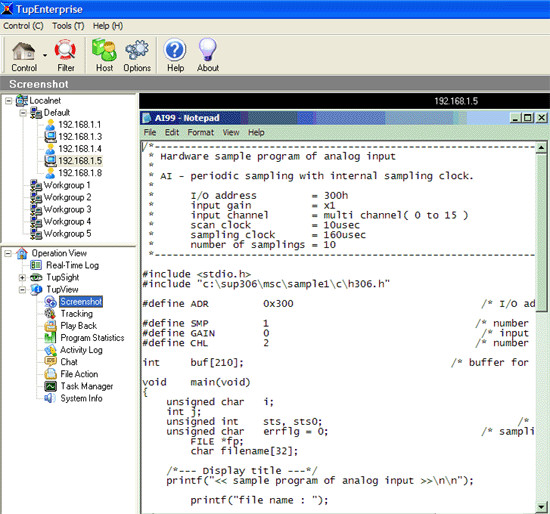The image size is (550, 514).
Task: Click the System Info speaker icon
Action: 49,398
